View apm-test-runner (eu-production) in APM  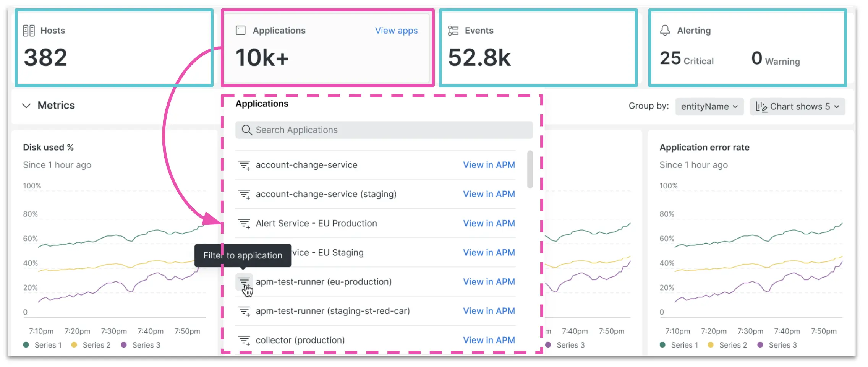[x=489, y=282]
